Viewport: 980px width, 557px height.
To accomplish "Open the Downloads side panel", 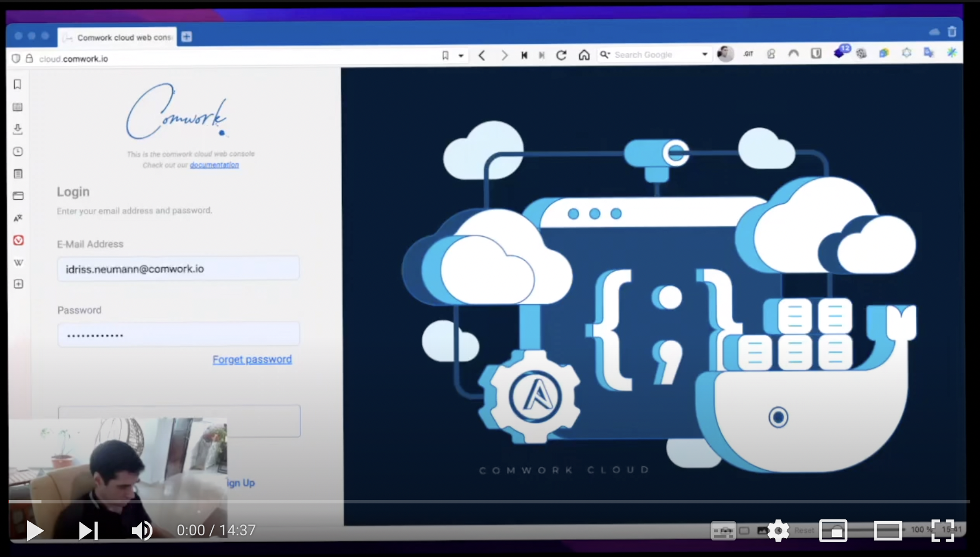I will (x=18, y=130).
